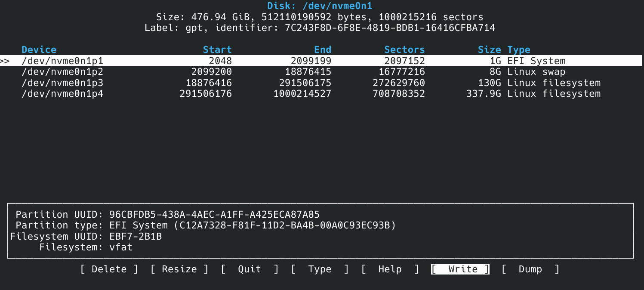Screen dimensions: 644x290
Task: Pick the /dev/nvme0n1p4 partition row
Action: 62,93
